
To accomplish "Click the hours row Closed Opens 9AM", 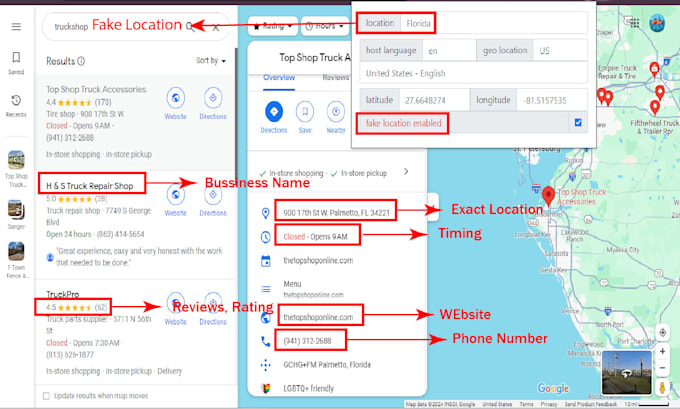I will pyautogui.click(x=315, y=237).
